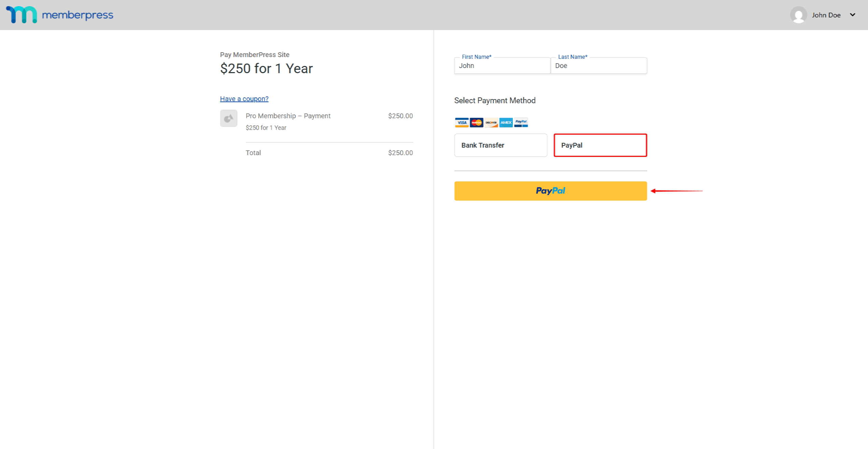Screen dimensions: 868x449
Task: Click the PayPal card icon
Action: pos(521,122)
